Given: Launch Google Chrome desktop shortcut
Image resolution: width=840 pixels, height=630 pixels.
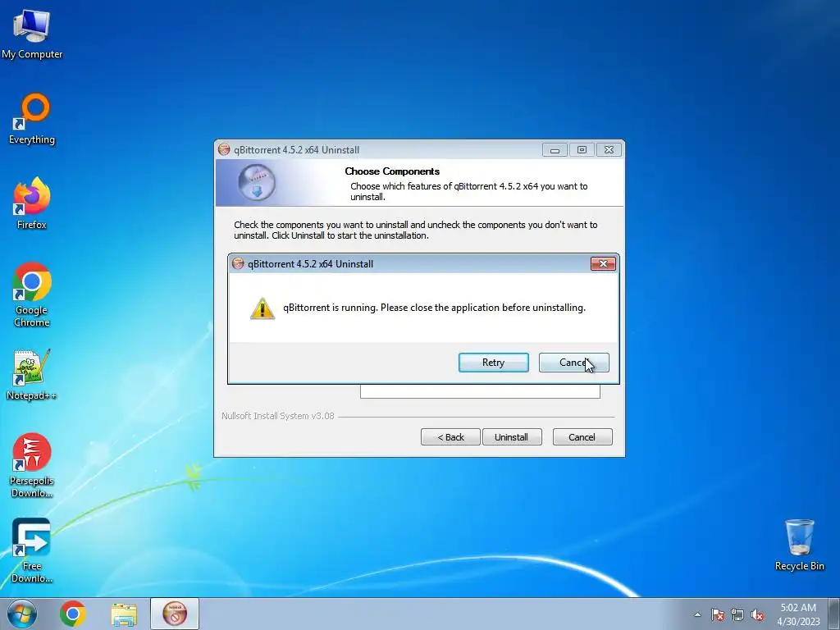Looking at the screenshot, I should pos(32,294).
